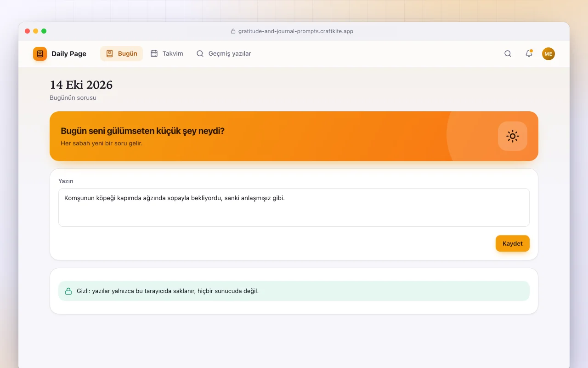Image resolution: width=588 pixels, height=368 pixels.
Task: Click the 'Yazın' field label
Action: click(66, 181)
